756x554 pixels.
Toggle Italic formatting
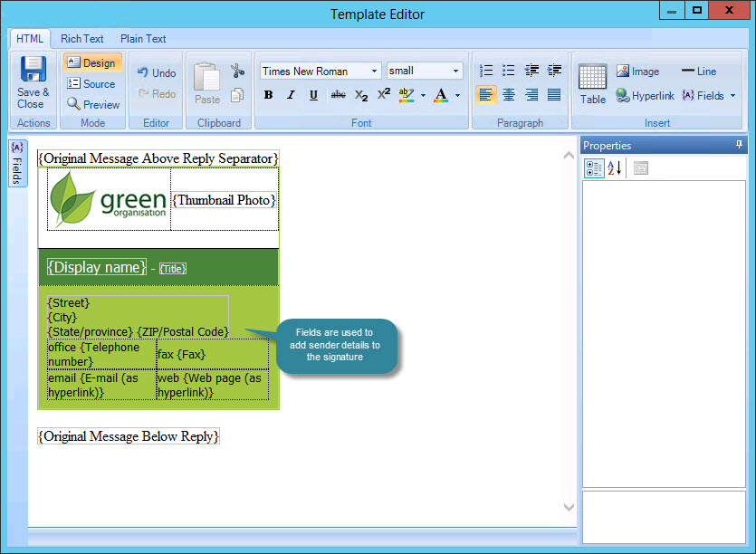click(291, 95)
